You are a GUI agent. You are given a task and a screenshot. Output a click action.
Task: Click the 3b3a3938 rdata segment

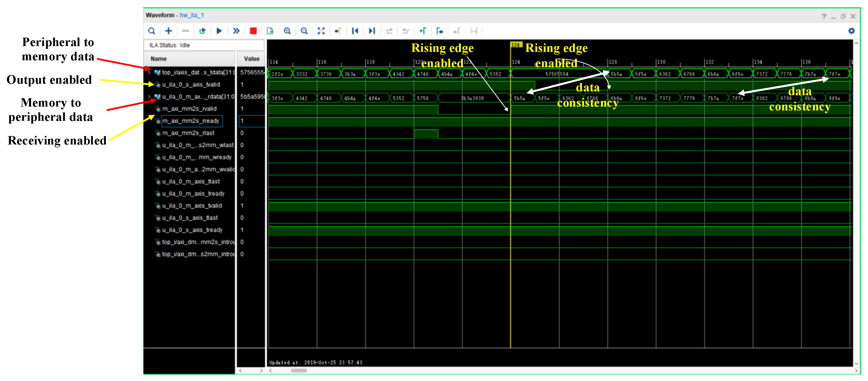click(x=474, y=98)
